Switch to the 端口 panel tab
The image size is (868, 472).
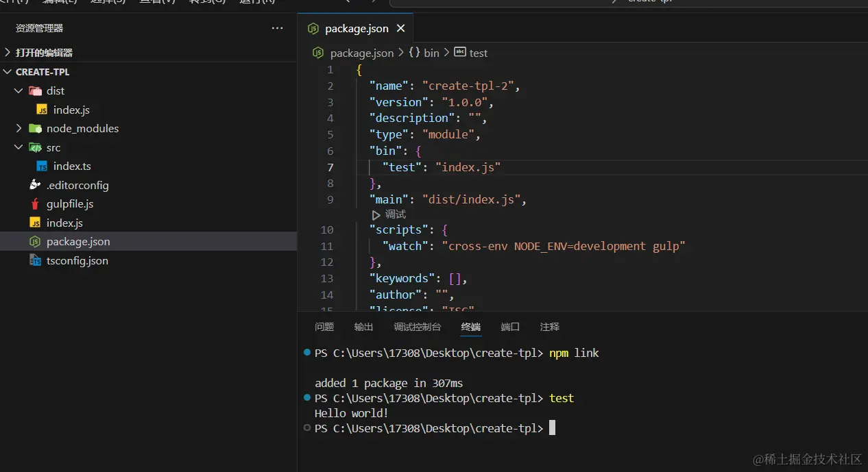click(x=510, y=327)
